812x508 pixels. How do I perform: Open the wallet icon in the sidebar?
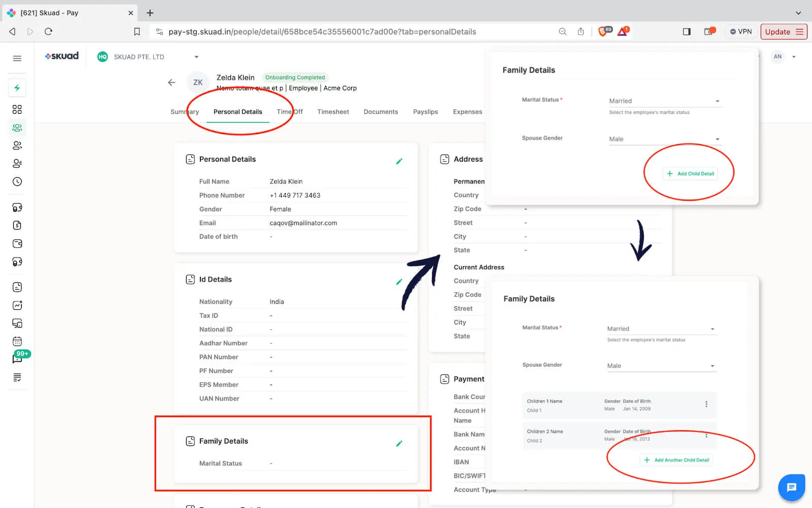(17, 243)
